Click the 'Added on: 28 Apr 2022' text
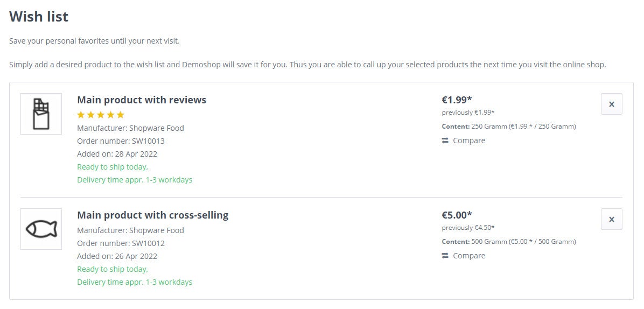 pyautogui.click(x=117, y=154)
